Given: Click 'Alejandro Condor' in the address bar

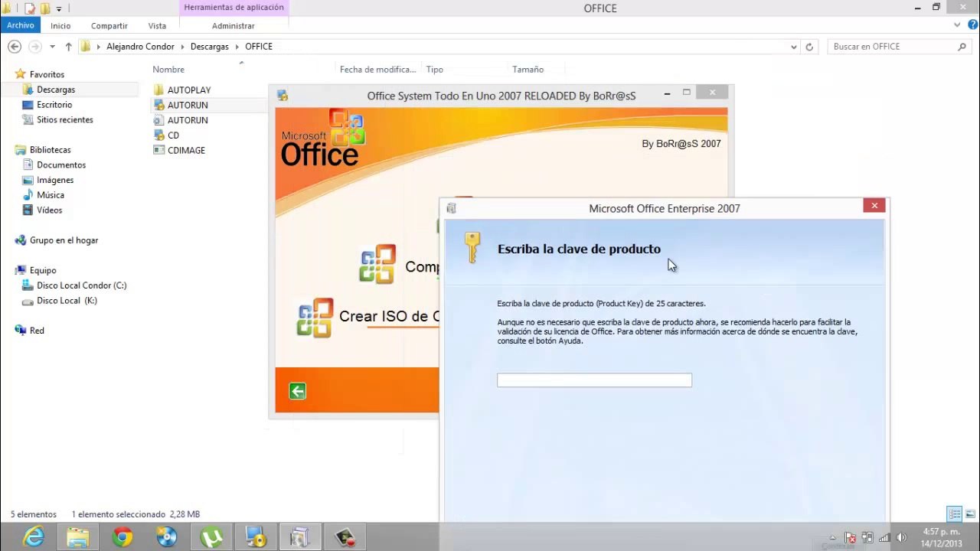Looking at the screenshot, I should [x=140, y=47].
